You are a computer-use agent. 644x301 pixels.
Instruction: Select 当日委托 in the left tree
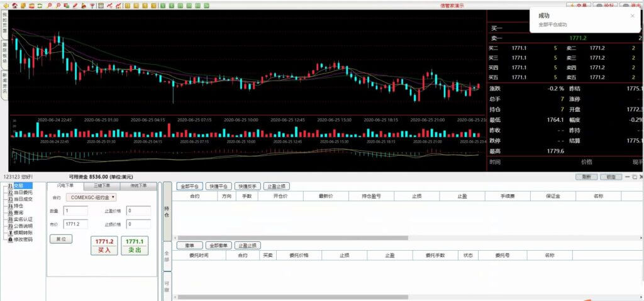tap(23, 192)
